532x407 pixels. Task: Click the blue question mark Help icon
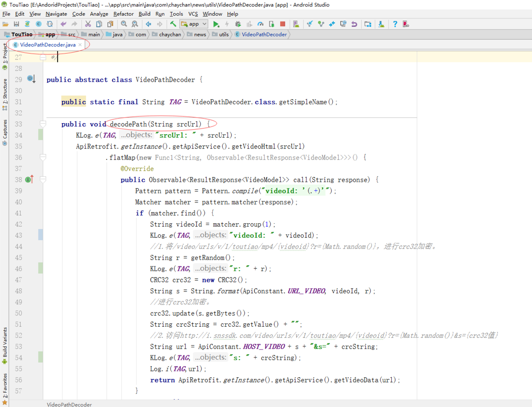(x=395, y=24)
